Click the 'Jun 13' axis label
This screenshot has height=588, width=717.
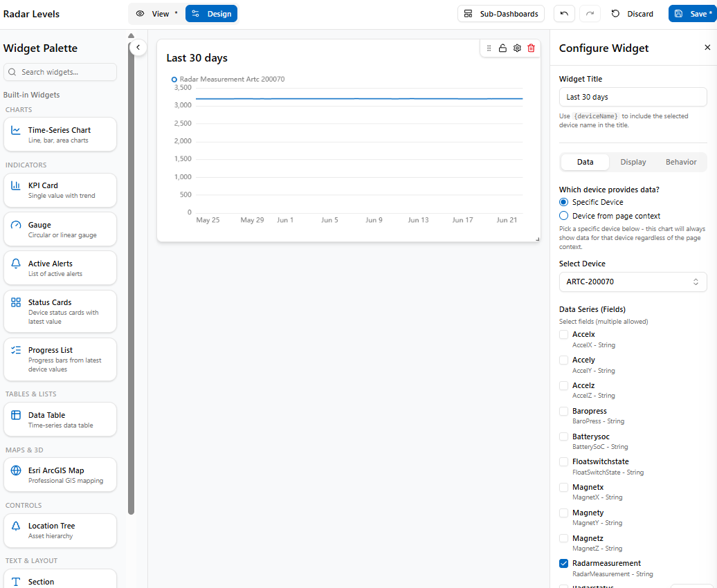[419, 220]
